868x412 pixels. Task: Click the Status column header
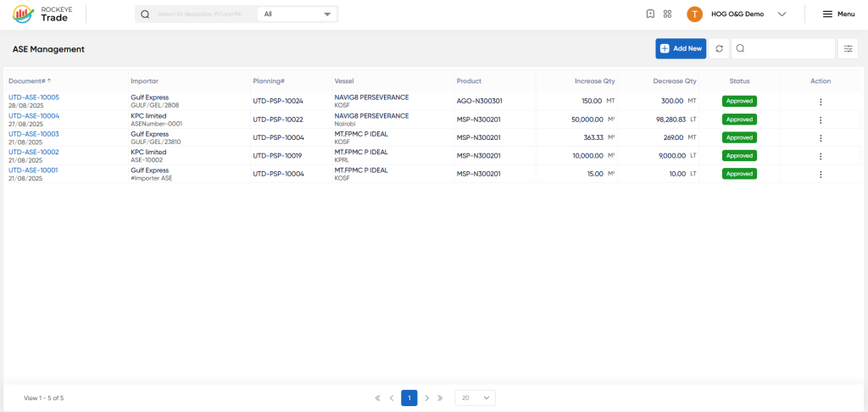tap(739, 81)
